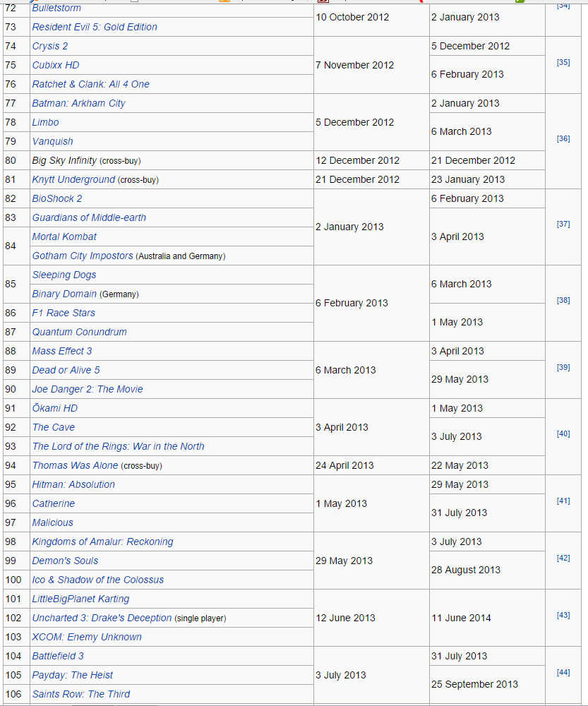Click the Dead or Alive 5 link
Screen dimensions: 588x706
(66, 370)
